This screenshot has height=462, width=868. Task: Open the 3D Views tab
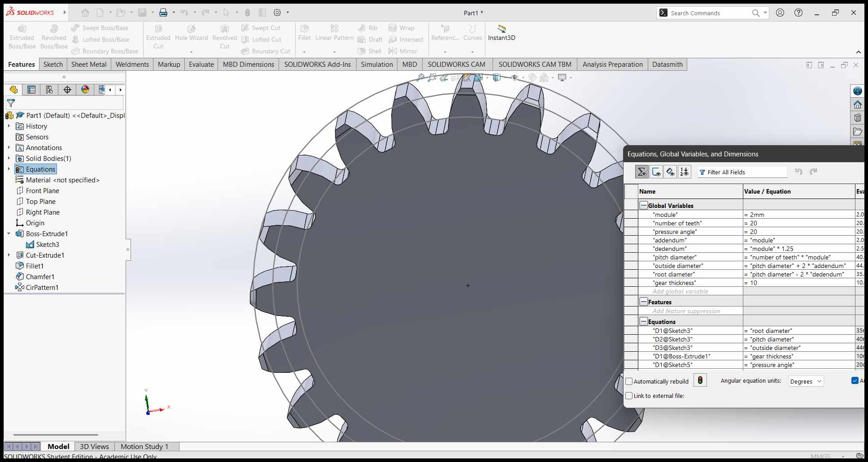point(94,446)
